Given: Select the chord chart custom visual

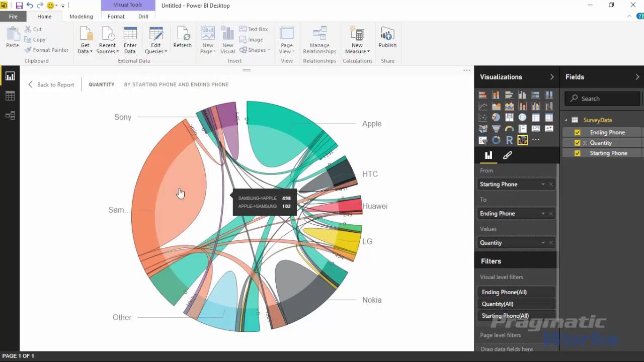Looking at the screenshot, I should (522, 140).
